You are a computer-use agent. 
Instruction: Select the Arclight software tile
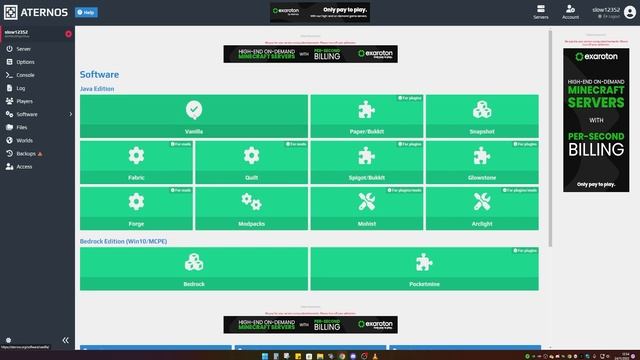482,209
